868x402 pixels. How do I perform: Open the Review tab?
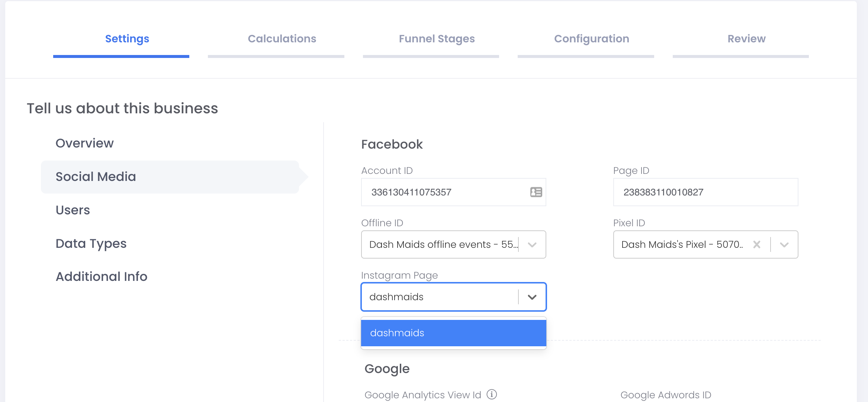(746, 39)
